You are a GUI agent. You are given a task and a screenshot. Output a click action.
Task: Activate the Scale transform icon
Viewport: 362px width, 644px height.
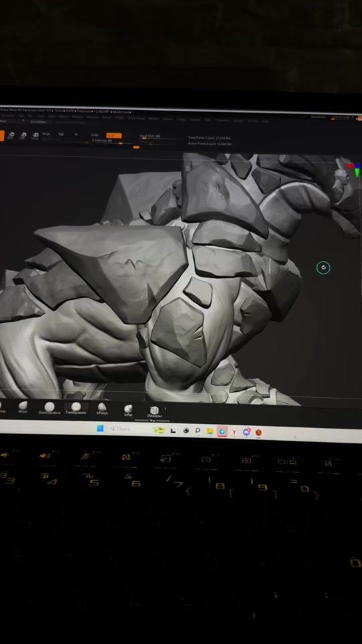point(23,135)
